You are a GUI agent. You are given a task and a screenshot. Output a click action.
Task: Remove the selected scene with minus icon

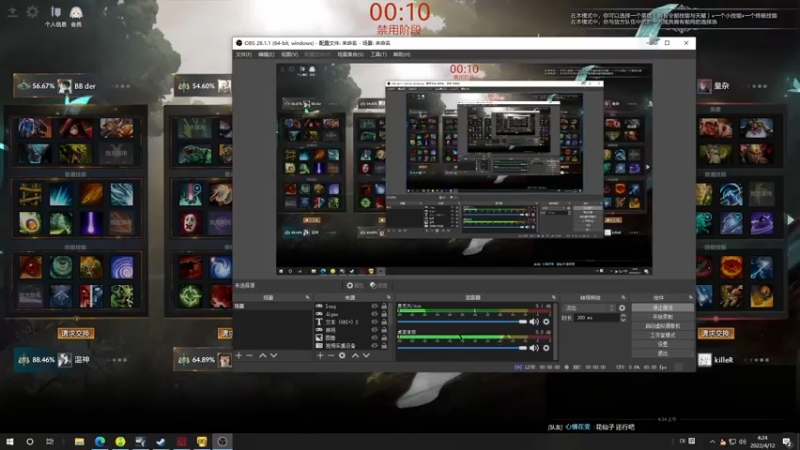[249, 356]
